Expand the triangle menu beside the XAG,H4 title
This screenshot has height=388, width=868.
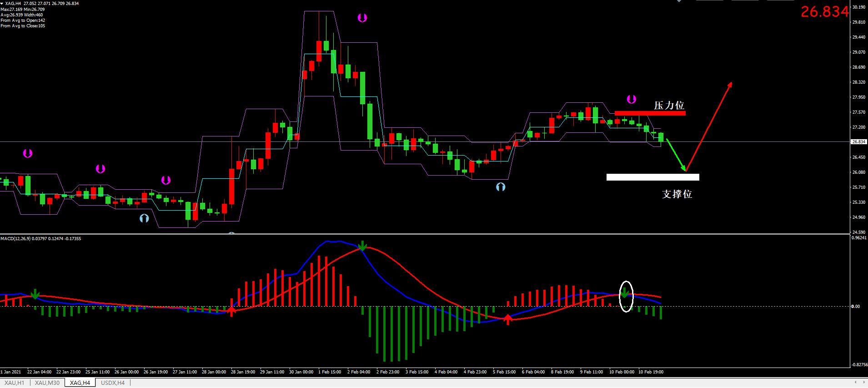[2, 4]
